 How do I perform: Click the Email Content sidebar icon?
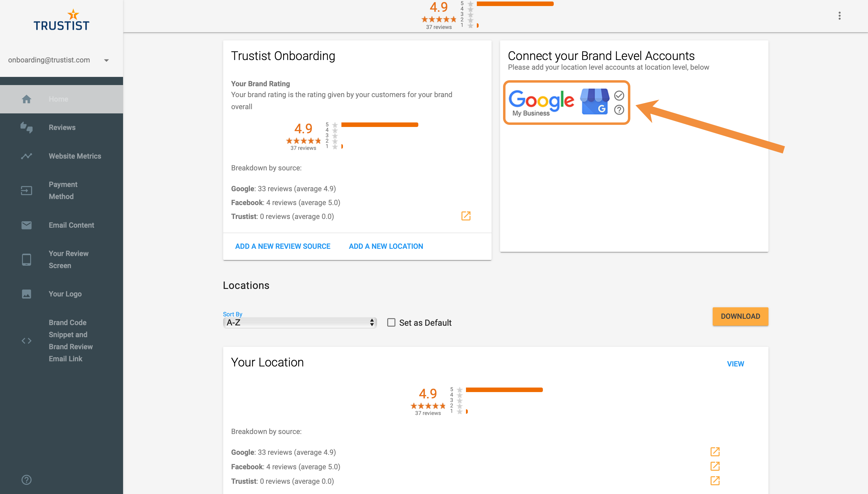pyautogui.click(x=26, y=225)
